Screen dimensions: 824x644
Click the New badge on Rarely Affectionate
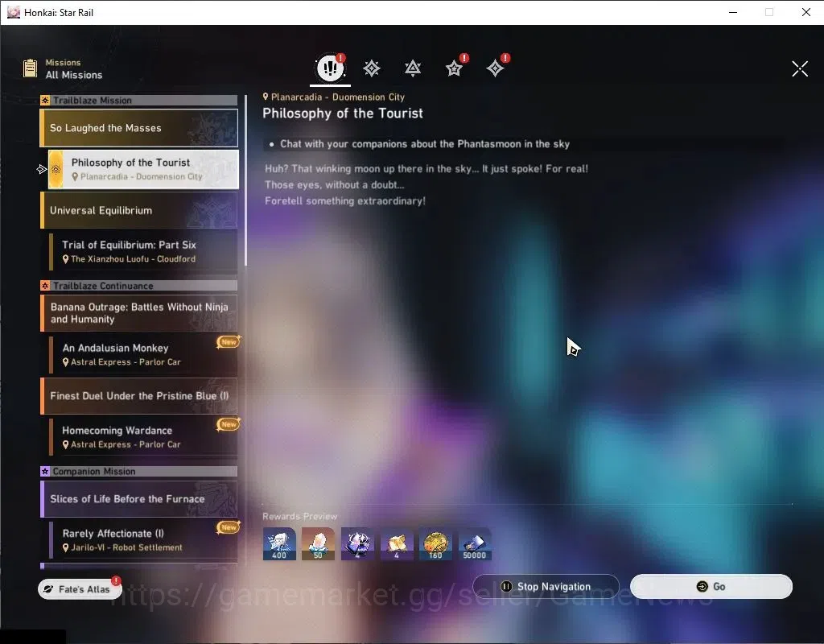[229, 526]
